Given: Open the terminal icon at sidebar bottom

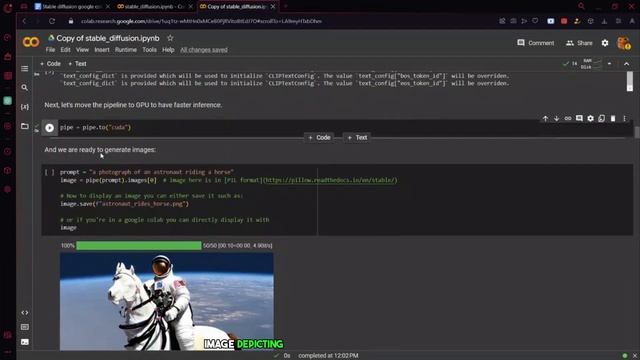Looking at the screenshot, I should tap(24, 342).
